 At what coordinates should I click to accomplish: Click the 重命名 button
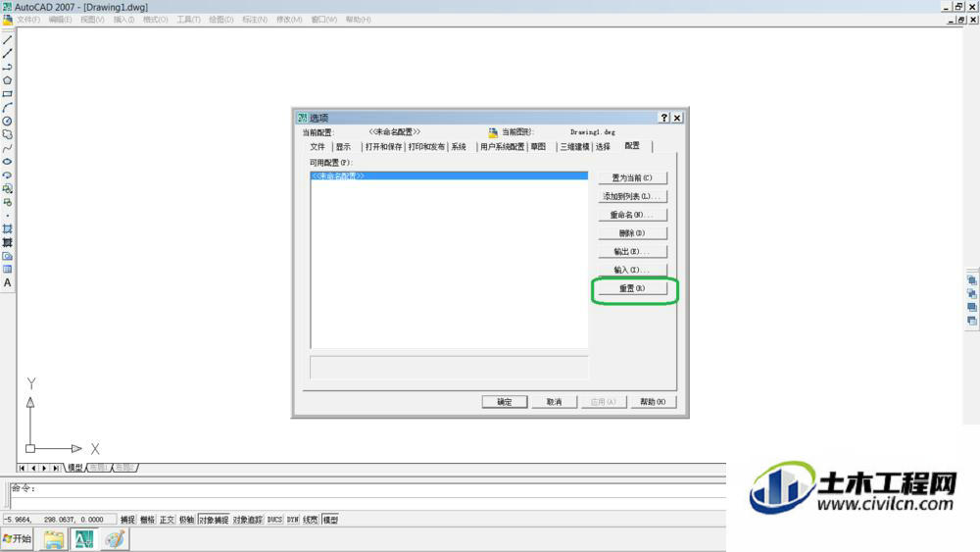(632, 215)
